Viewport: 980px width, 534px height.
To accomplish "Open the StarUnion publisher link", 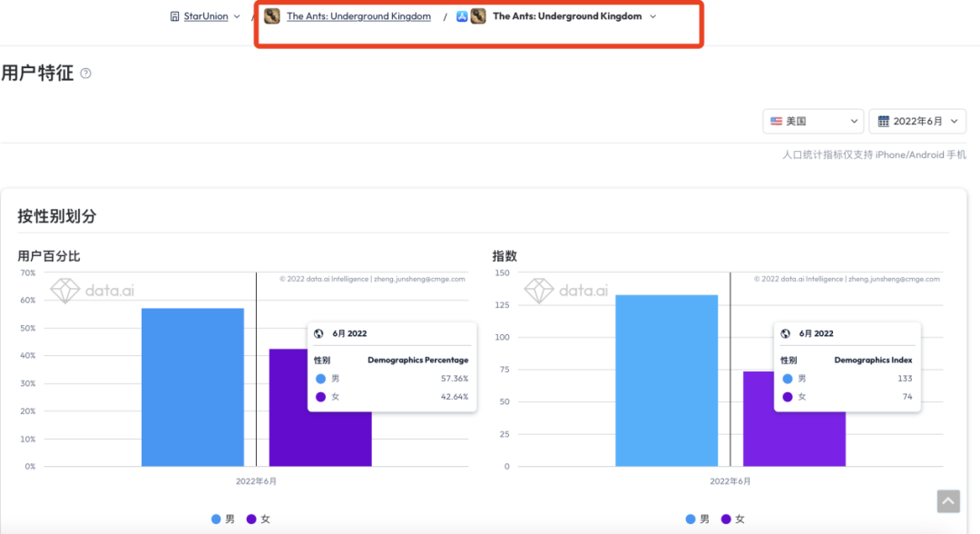I will [x=206, y=16].
